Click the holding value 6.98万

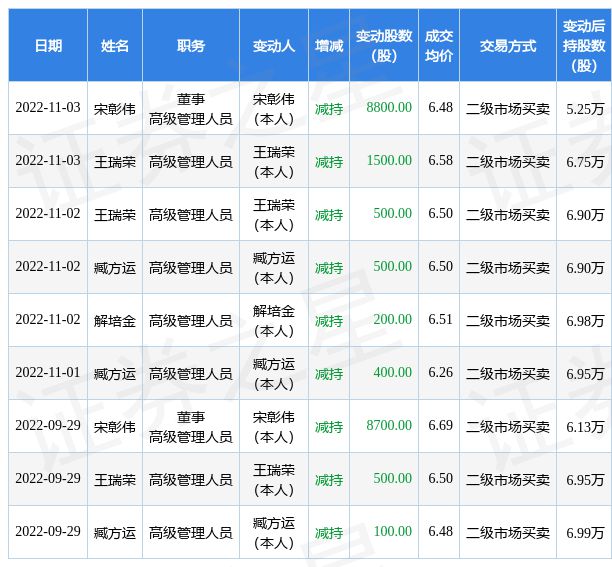(x=585, y=321)
